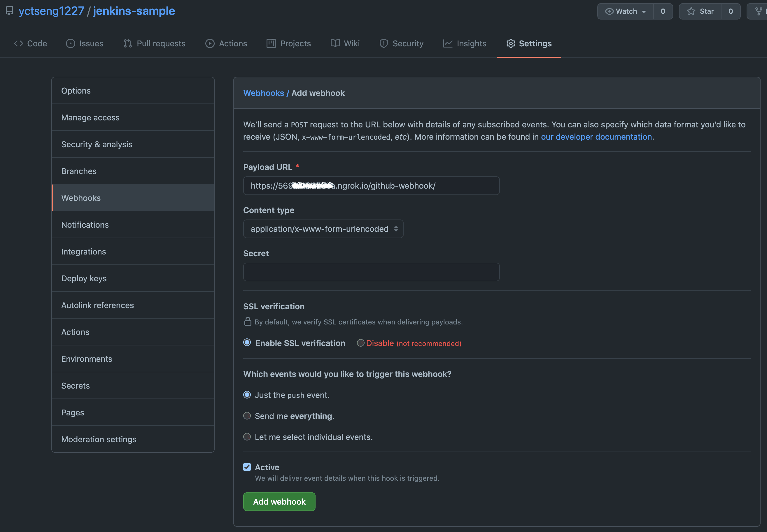The height and width of the screenshot is (532, 767).
Task: Click the Webhooks breadcrumb link
Action: point(263,93)
